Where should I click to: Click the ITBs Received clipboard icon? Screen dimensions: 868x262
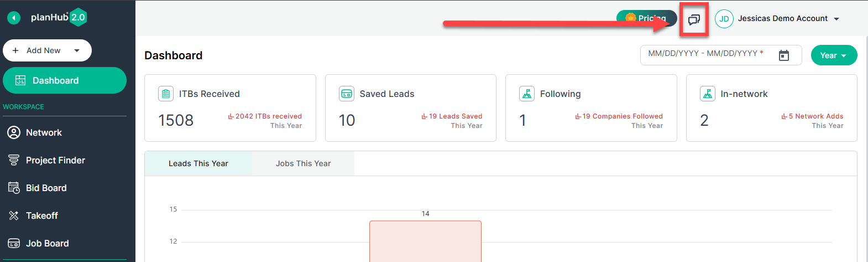[166, 94]
